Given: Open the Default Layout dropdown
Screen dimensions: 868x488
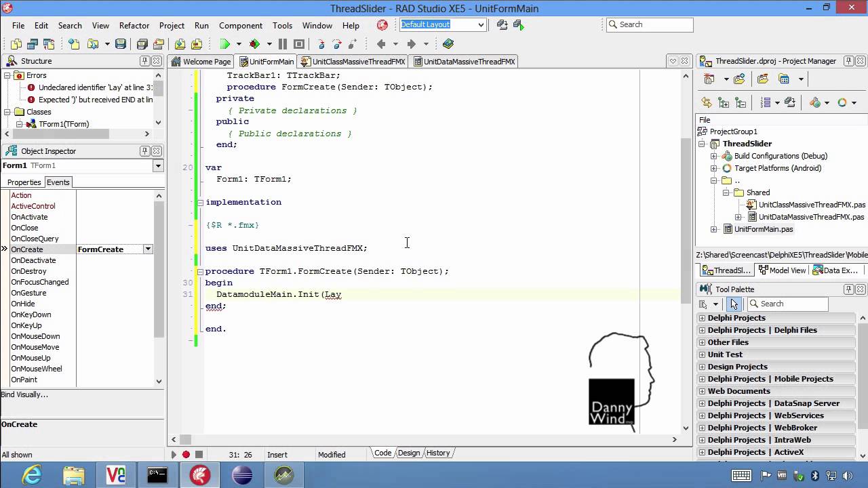Looking at the screenshot, I should pyautogui.click(x=481, y=25).
